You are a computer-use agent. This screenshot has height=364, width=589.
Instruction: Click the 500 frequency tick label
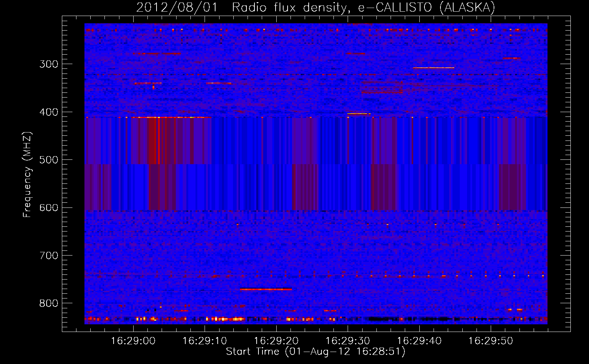49,160
